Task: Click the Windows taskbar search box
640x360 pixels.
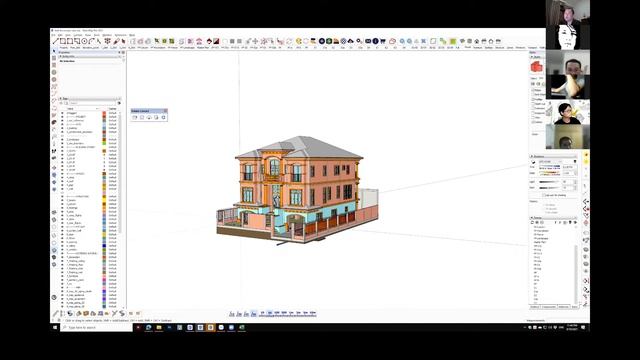Action: pyautogui.click(x=96, y=327)
